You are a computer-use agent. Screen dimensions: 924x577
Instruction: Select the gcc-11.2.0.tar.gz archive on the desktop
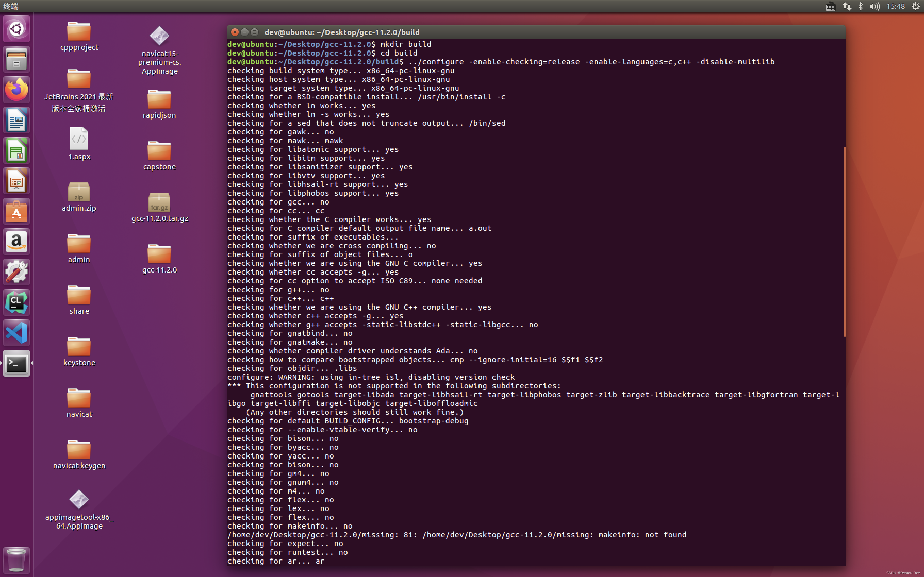coord(160,202)
